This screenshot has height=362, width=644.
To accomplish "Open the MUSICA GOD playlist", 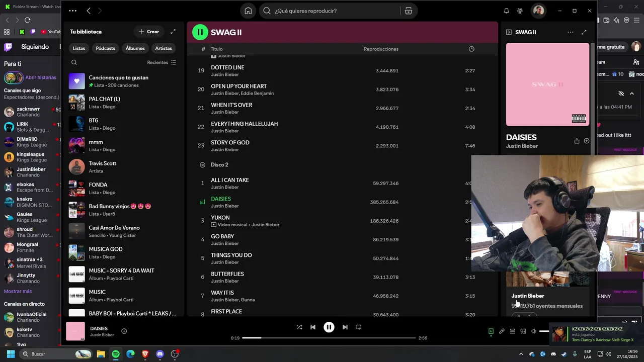I will tap(123, 252).
